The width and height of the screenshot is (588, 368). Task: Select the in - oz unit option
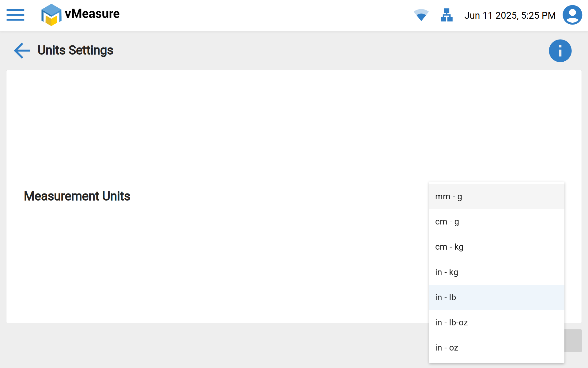click(496, 348)
